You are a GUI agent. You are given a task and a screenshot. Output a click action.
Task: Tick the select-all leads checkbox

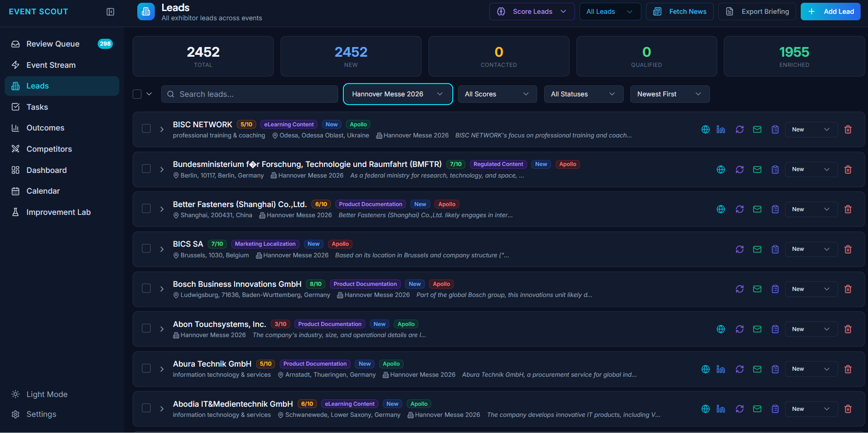(137, 94)
